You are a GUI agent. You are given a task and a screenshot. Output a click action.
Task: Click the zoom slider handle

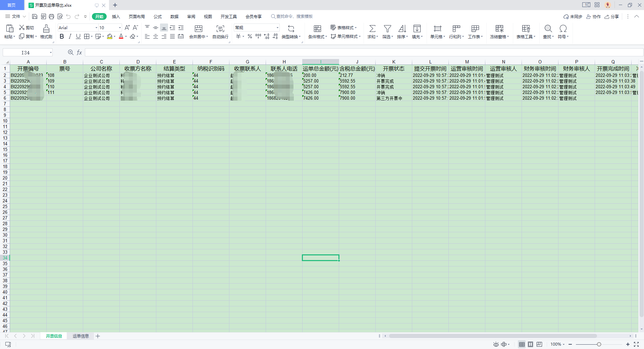599,344
